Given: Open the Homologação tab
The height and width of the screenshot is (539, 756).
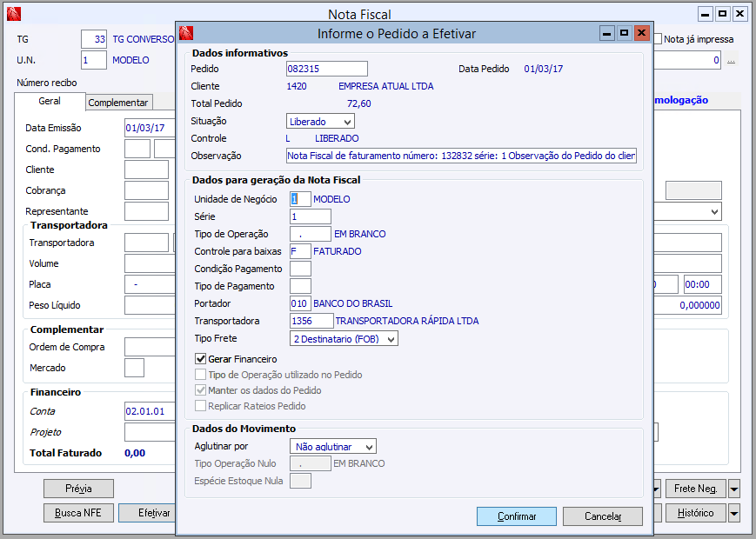Looking at the screenshot, I should pyautogui.click(x=681, y=100).
